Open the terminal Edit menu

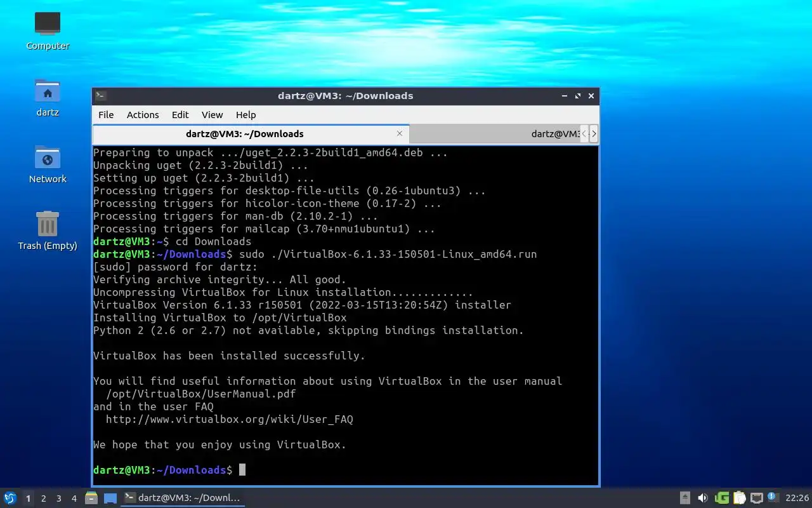[x=180, y=114]
